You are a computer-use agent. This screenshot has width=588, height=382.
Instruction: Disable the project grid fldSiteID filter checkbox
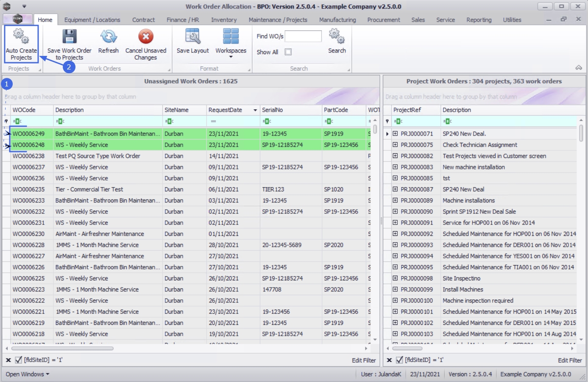pyautogui.click(x=399, y=360)
